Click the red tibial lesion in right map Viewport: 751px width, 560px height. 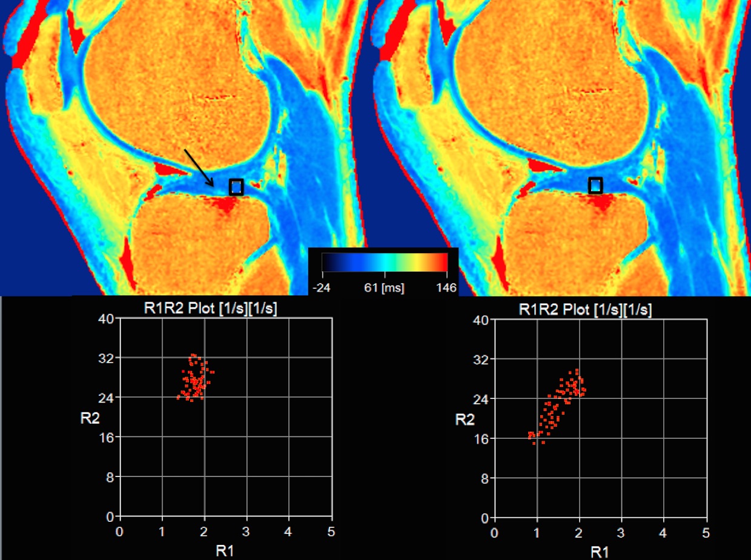tap(601, 203)
